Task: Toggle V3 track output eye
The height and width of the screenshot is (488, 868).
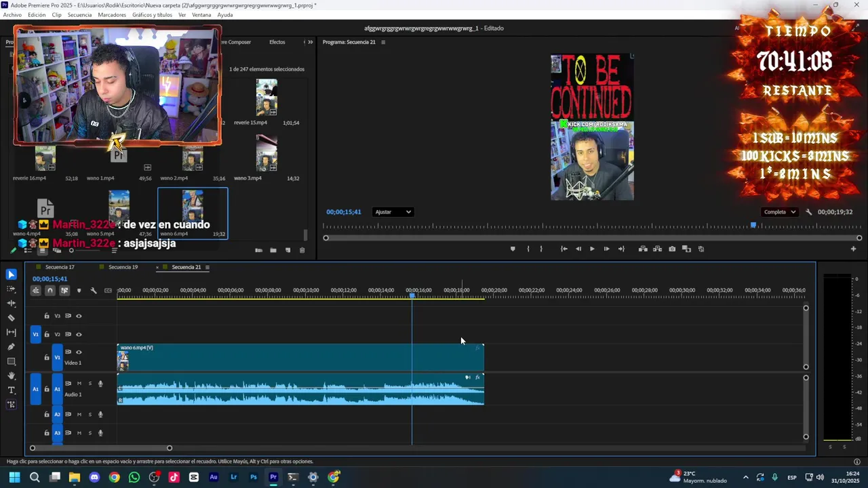Action: 79,316
